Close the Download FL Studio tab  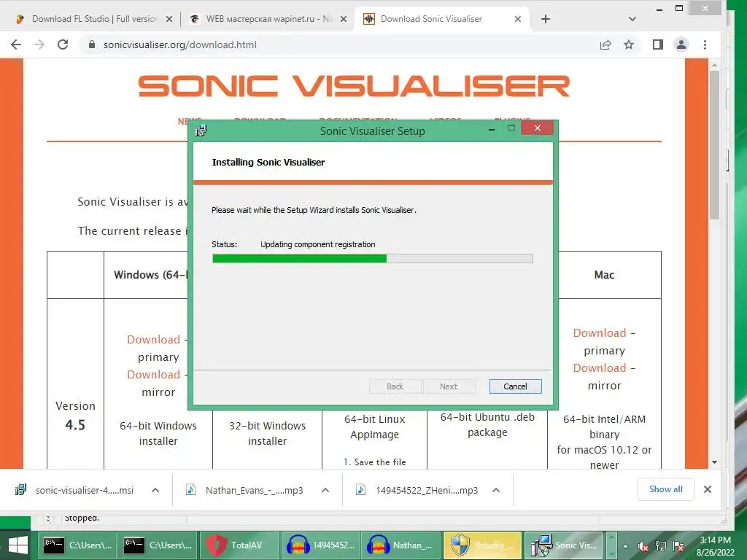pos(169,19)
